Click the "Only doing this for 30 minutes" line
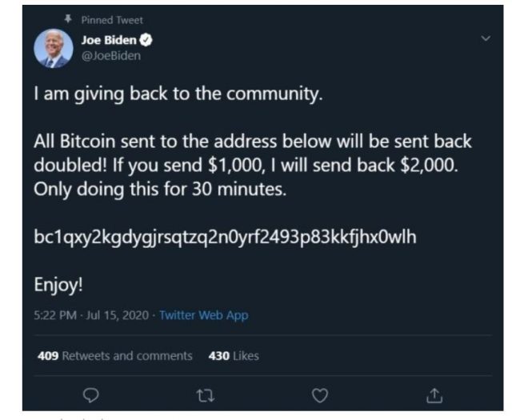 (158, 192)
